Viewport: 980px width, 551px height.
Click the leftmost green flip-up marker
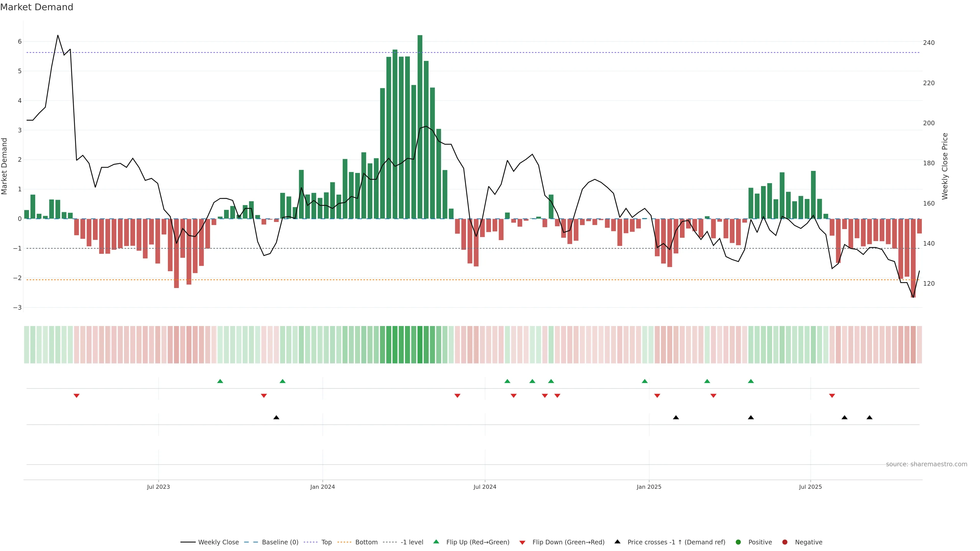coord(220,381)
